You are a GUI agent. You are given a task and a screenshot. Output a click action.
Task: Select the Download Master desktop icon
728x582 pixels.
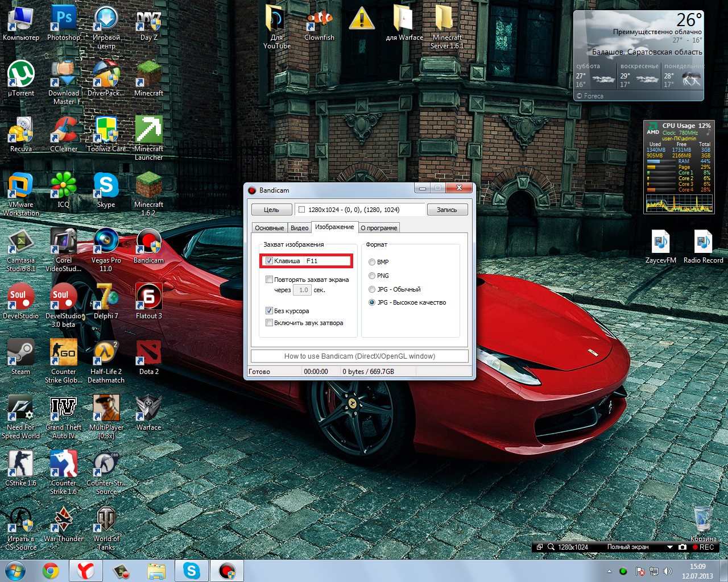pos(64,84)
